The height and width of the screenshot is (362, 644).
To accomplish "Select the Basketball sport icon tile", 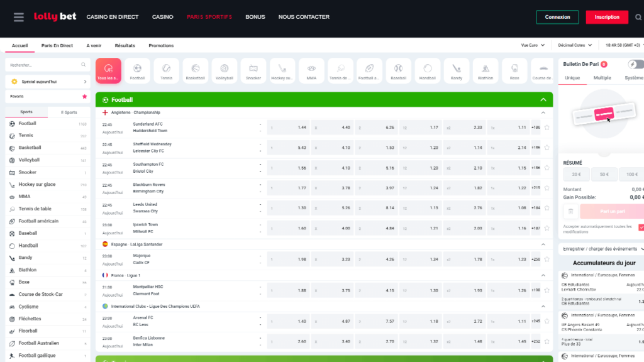I will (195, 70).
